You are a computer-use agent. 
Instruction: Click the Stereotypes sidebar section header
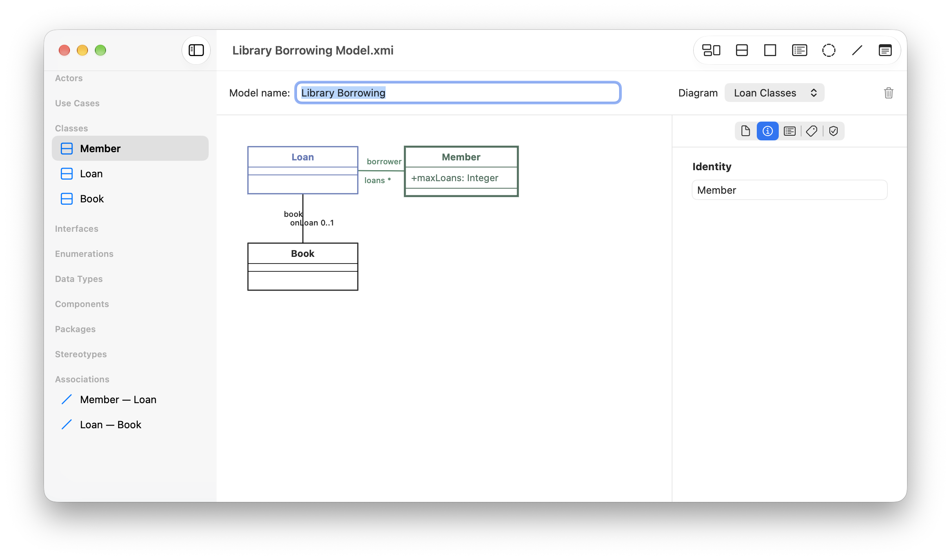coord(81,355)
